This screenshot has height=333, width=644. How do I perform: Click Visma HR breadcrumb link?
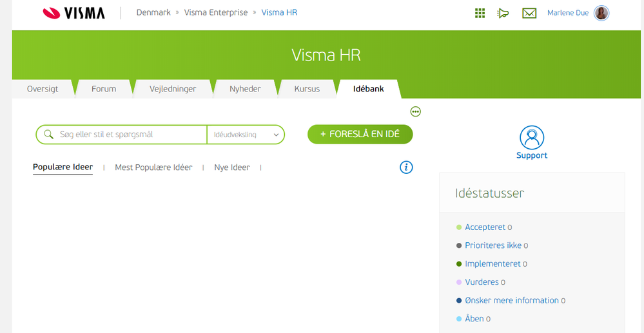click(x=279, y=13)
